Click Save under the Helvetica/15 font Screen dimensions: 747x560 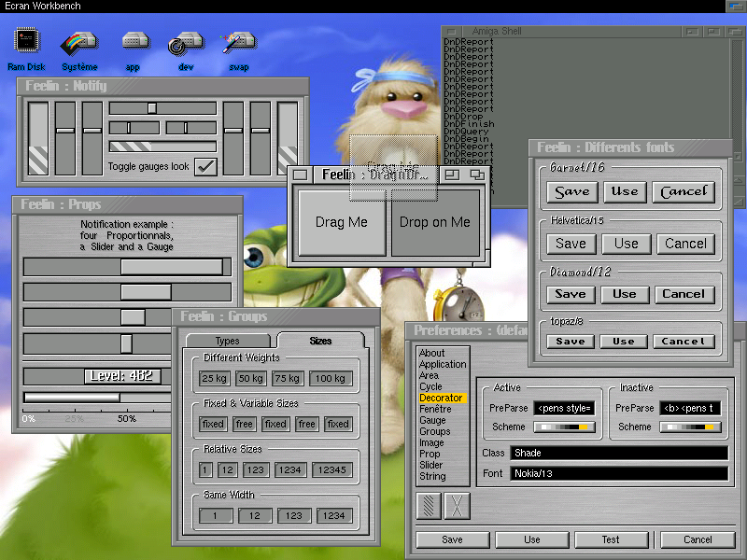[x=571, y=244]
